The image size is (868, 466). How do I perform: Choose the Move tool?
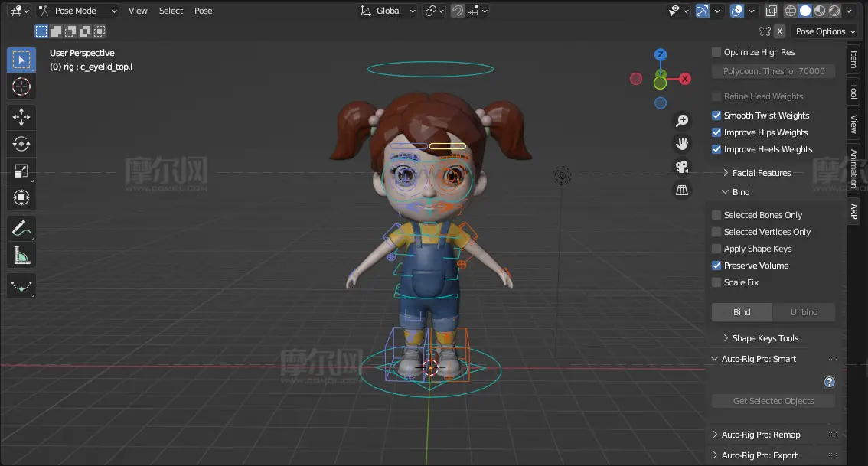pyautogui.click(x=21, y=117)
